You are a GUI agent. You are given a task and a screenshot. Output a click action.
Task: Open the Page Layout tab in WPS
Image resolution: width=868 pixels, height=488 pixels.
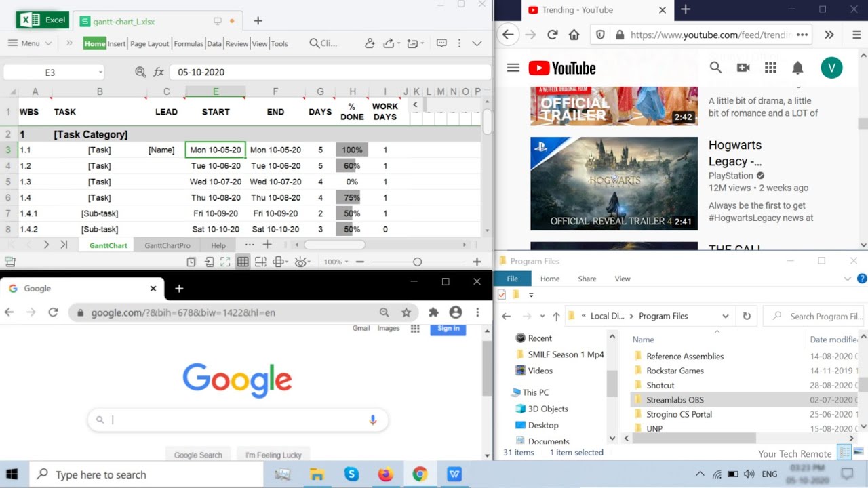pyautogui.click(x=149, y=43)
